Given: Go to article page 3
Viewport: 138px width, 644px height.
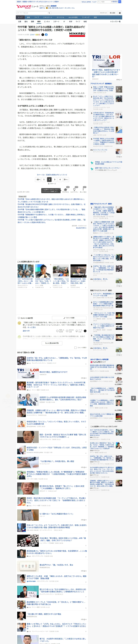Looking at the screenshot, I should pos(55,179).
